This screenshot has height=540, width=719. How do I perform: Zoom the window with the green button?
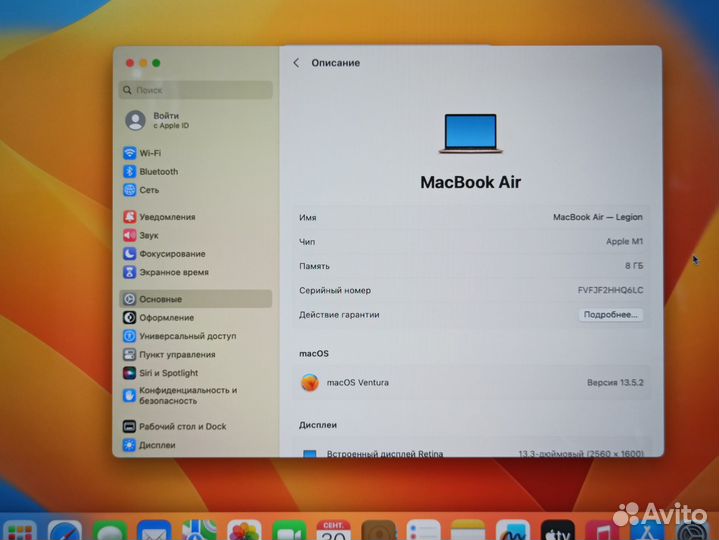tap(156, 63)
